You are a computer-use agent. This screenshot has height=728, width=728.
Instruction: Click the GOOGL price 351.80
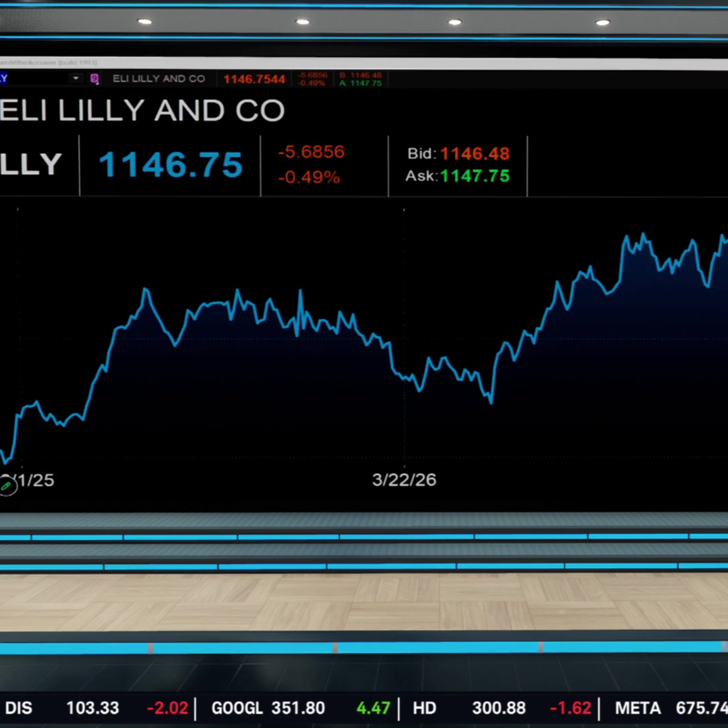[298, 708]
